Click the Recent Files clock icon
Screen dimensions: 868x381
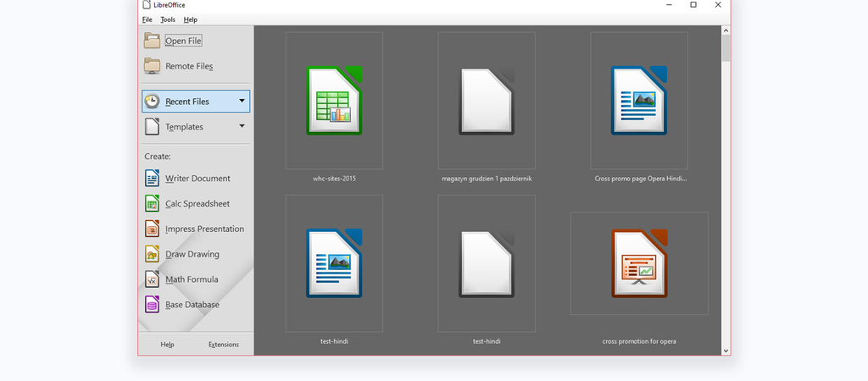click(x=153, y=102)
